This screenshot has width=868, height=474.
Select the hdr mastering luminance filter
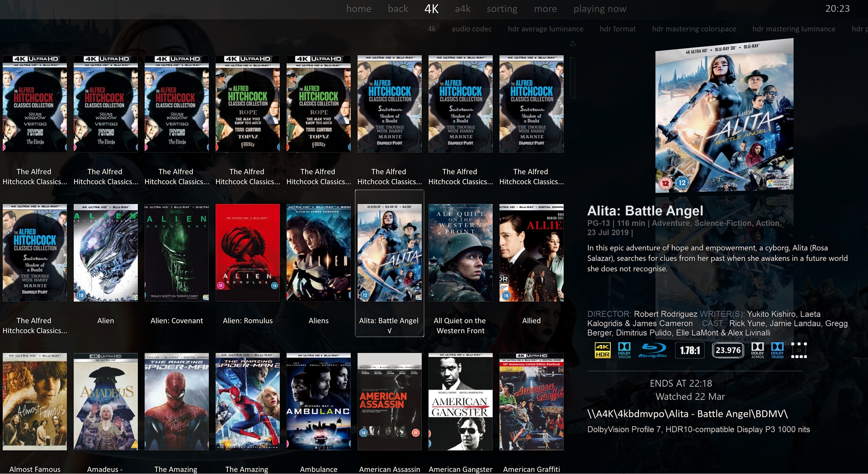[x=794, y=28]
